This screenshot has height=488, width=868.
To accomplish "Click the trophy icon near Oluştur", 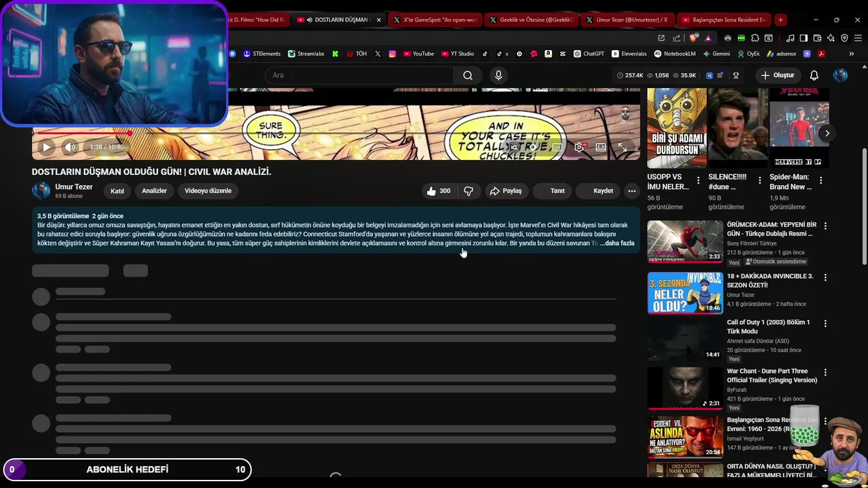I will (x=736, y=75).
